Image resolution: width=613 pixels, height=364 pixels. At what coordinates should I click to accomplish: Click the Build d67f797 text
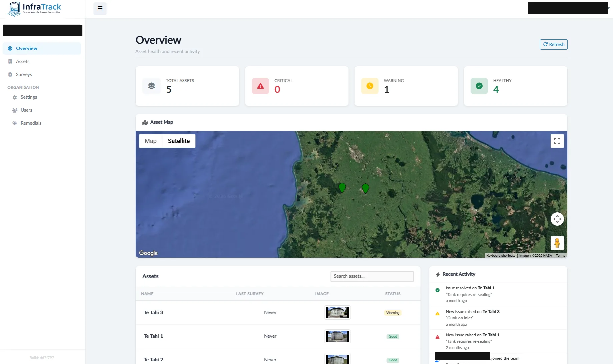[42, 358]
